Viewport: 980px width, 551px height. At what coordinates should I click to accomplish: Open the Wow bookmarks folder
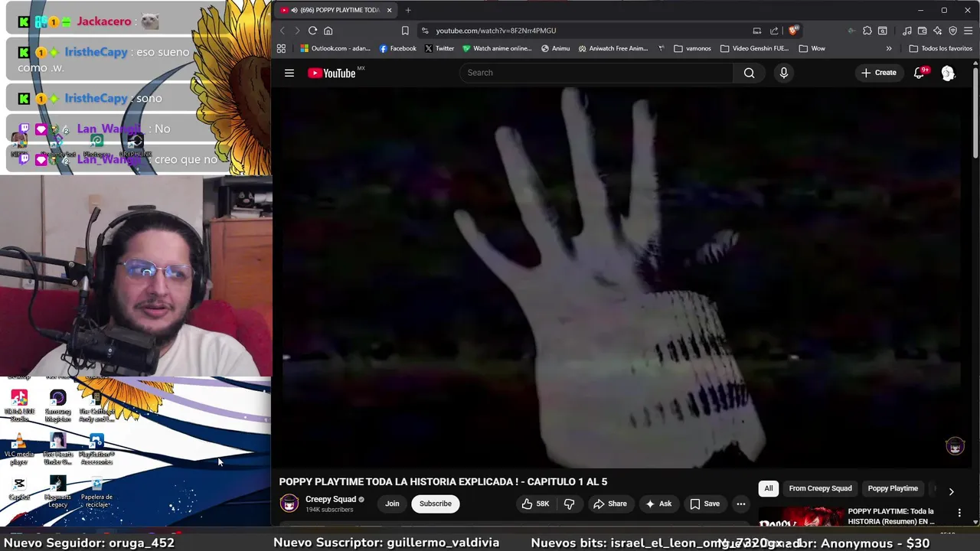(812, 48)
